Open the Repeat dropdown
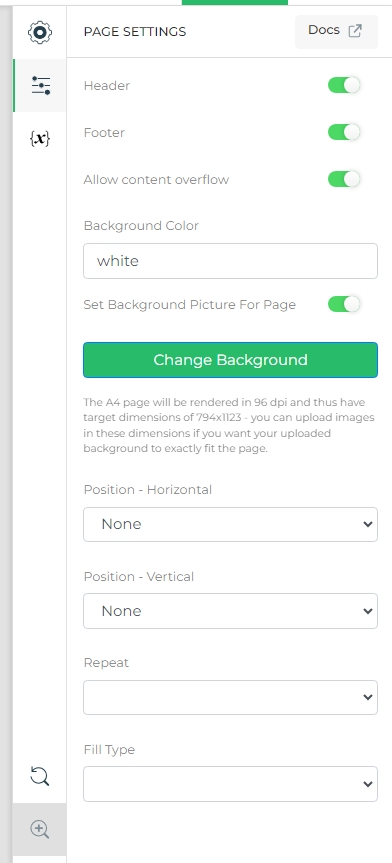 (230, 697)
